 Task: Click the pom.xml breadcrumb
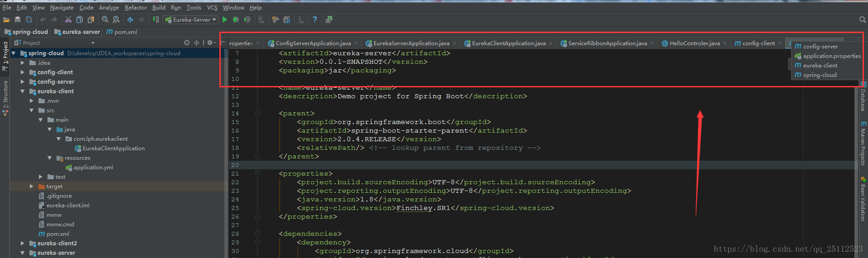tap(122, 32)
